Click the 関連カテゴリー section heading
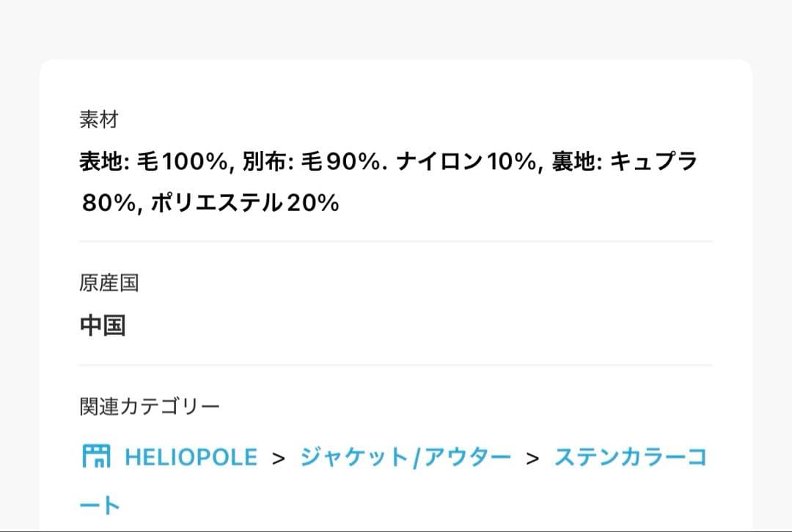 [149, 406]
